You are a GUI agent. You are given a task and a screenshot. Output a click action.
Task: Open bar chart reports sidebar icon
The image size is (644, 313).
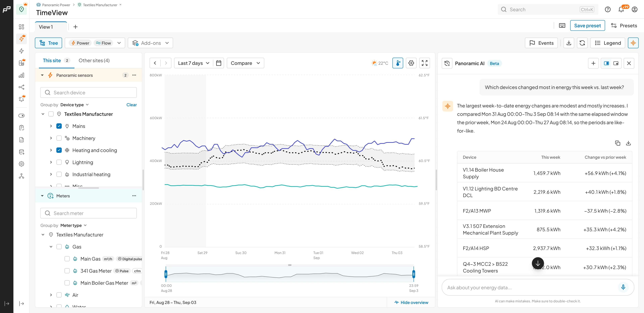[21, 75]
